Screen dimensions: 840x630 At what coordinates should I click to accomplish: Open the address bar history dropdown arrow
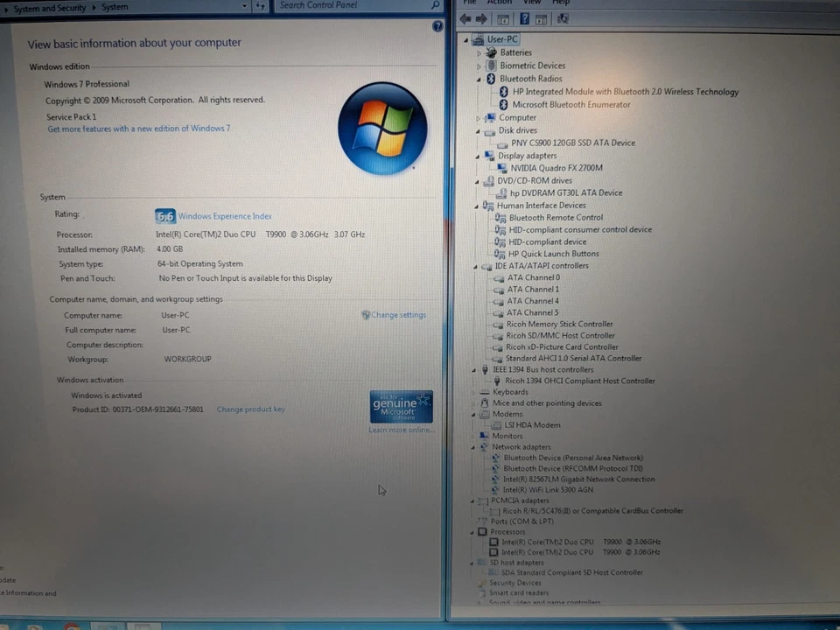point(244,6)
